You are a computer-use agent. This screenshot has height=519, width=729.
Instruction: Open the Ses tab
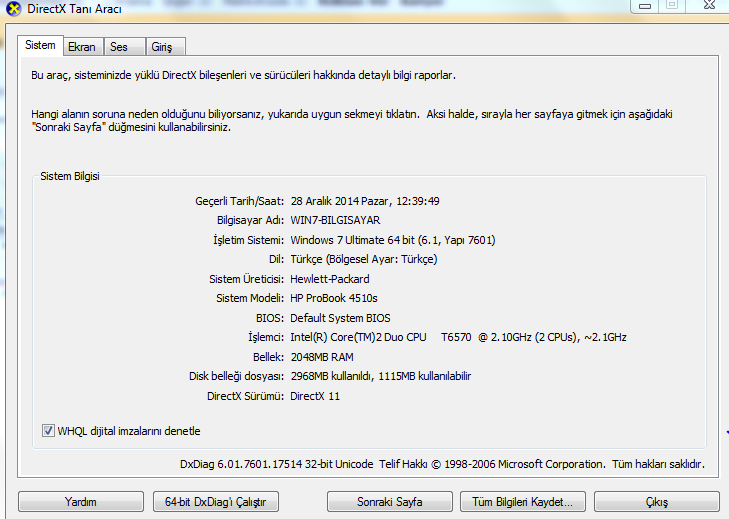(x=124, y=47)
